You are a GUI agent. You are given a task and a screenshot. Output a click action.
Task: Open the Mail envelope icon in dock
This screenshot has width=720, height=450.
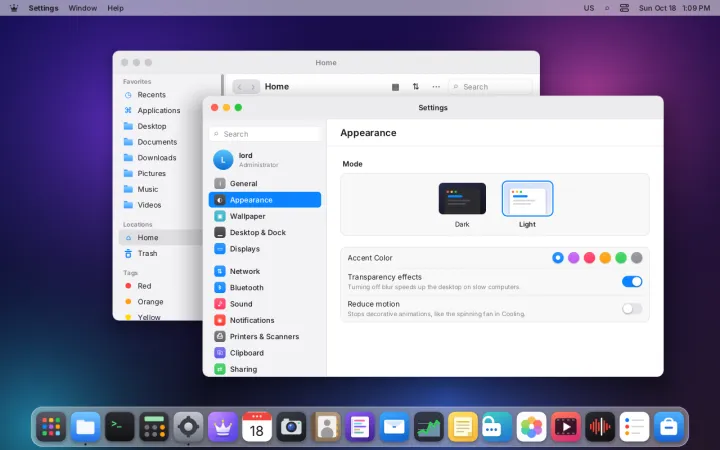coord(394,427)
